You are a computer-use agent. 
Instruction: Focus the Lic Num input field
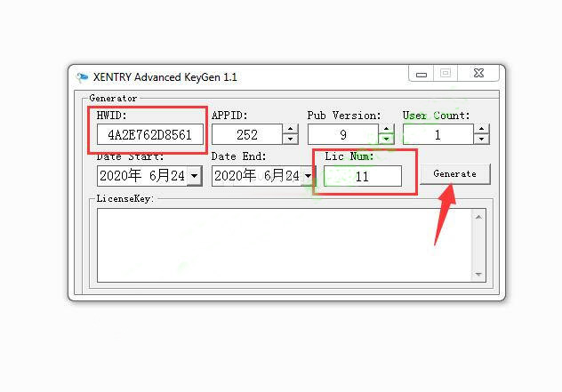tap(362, 176)
